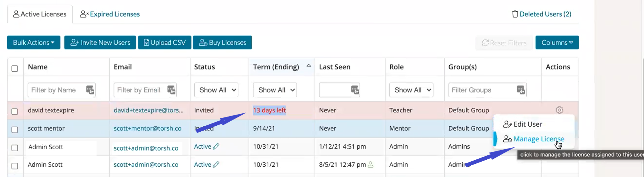
Task: Choose Manage License from the context menu
Action: pos(538,139)
